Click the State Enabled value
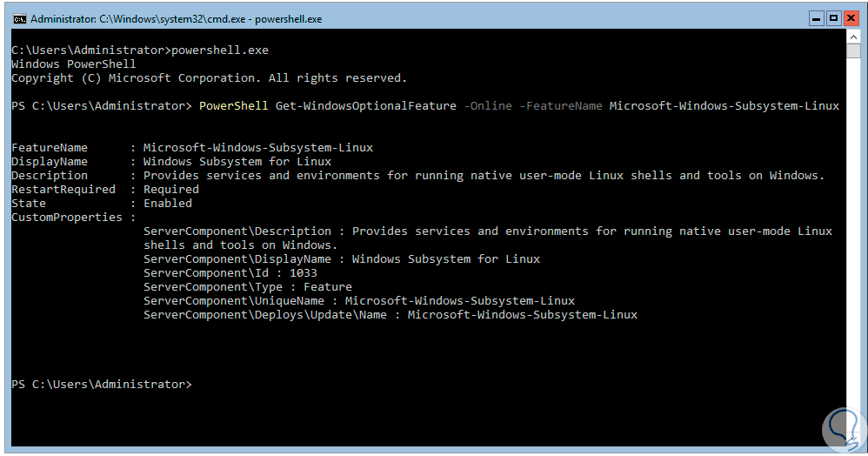868x456 pixels. tap(168, 203)
